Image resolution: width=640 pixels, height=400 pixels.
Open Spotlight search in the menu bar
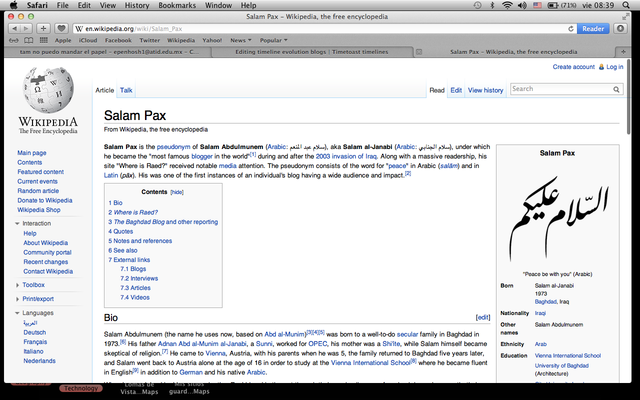click(x=626, y=5)
